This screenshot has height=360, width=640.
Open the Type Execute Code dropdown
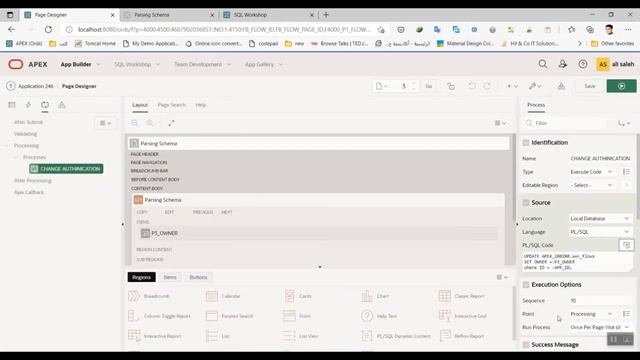pos(591,172)
